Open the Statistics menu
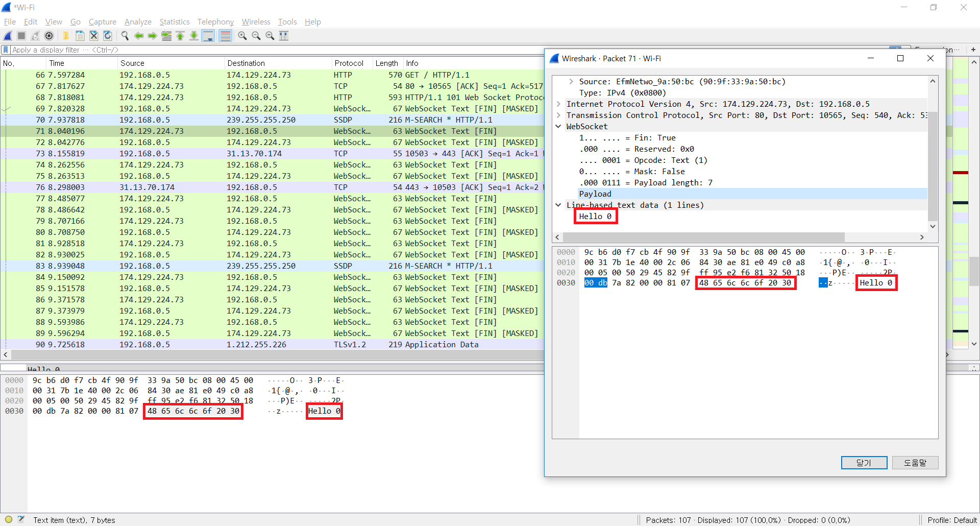The width and height of the screenshot is (980, 526). [x=175, y=22]
